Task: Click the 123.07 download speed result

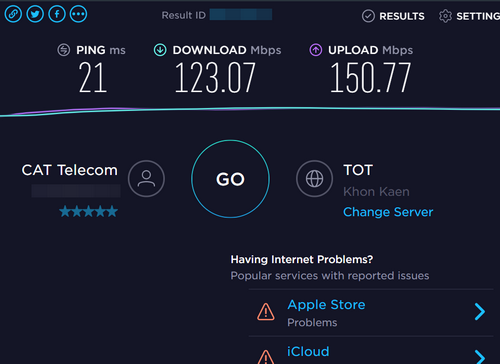Action: [215, 78]
